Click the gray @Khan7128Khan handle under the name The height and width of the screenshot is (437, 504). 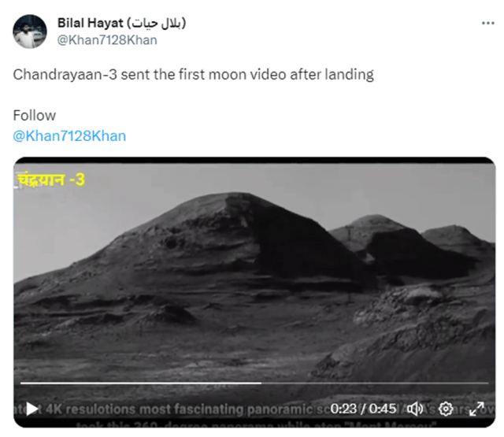tap(107, 40)
